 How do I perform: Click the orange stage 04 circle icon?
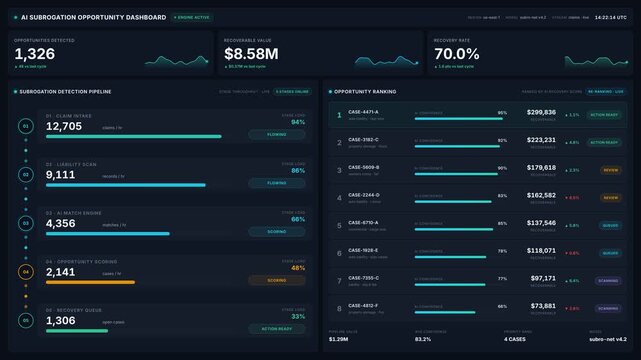26,272
